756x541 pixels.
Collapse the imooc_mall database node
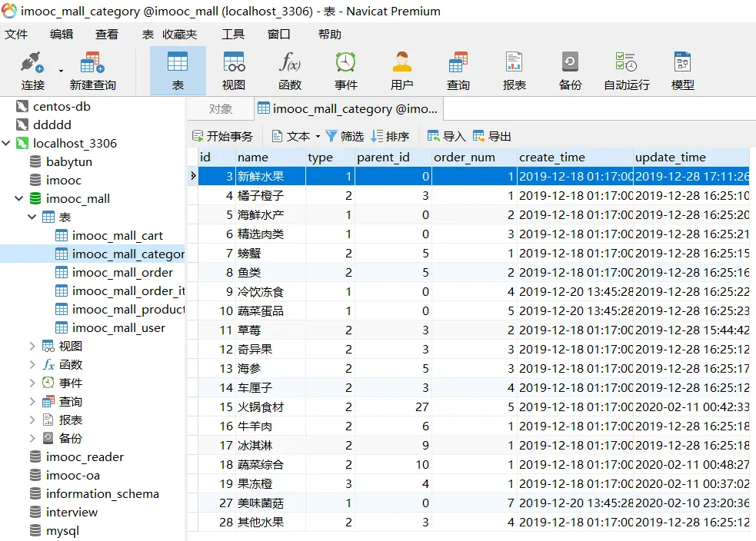click(19, 199)
